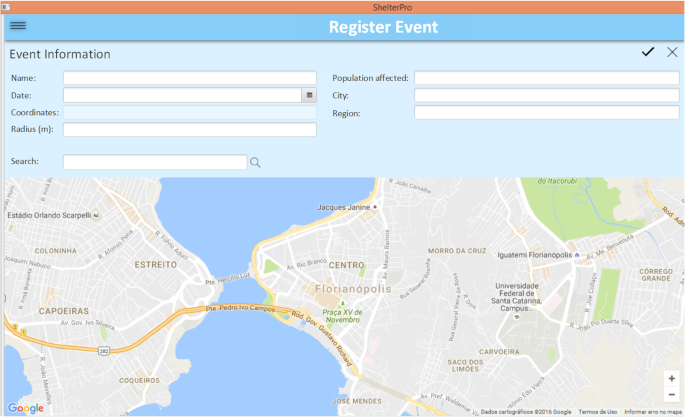Open the date picker calendar icon

[x=309, y=95]
